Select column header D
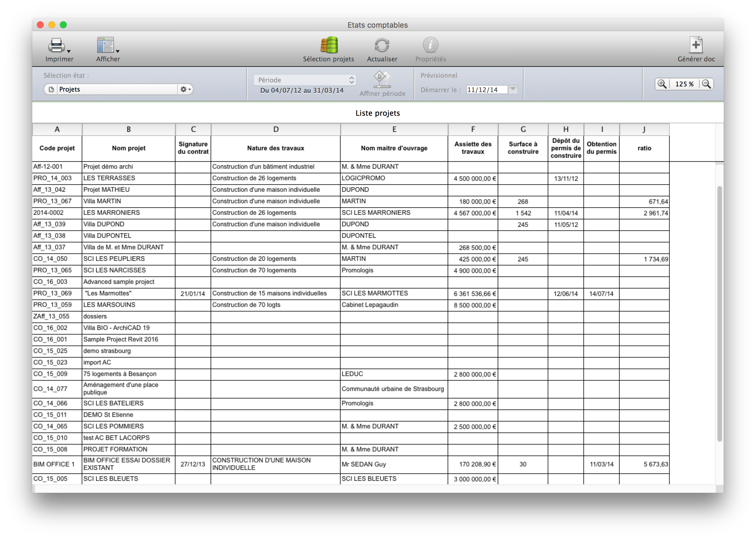Viewport: 756px width, 539px height. [x=276, y=130]
